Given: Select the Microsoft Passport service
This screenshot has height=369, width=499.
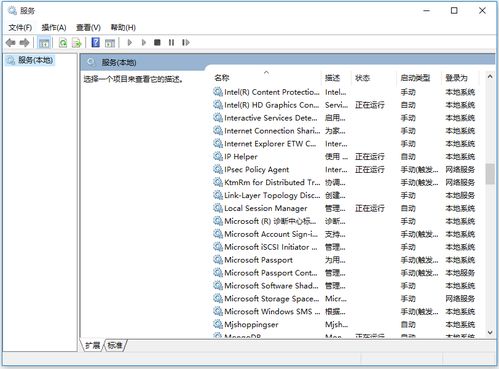Looking at the screenshot, I should pyautogui.click(x=345, y=260).
